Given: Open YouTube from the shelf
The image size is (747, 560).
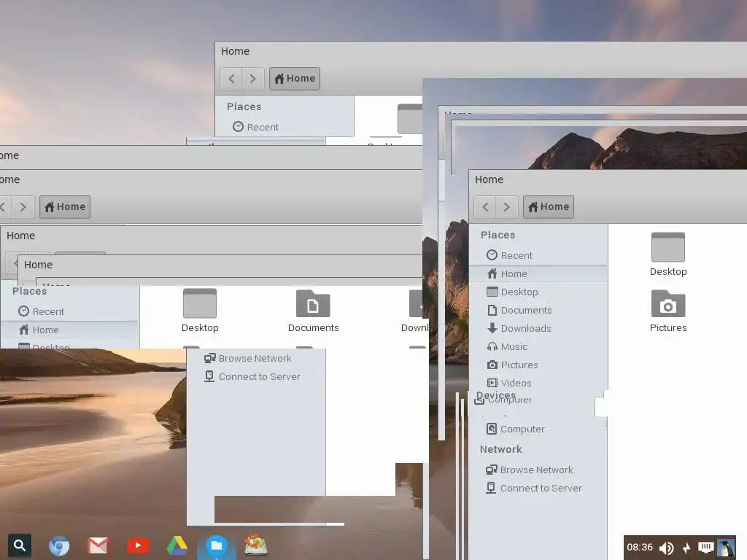Looking at the screenshot, I should [138, 545].
